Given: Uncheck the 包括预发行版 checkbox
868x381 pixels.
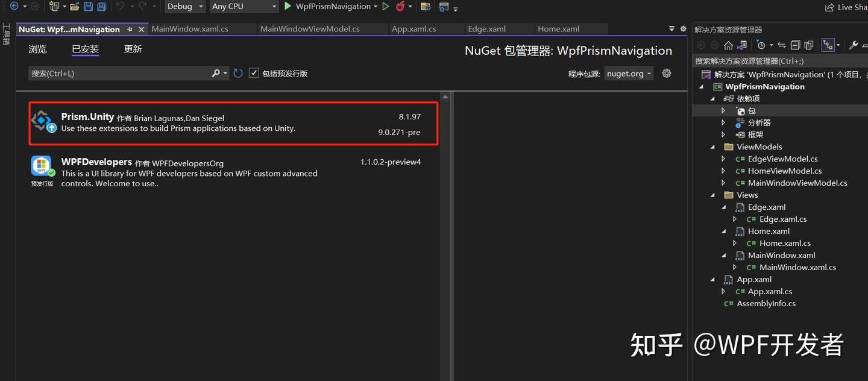Looking at the screenshot, I should click(254, 73).
